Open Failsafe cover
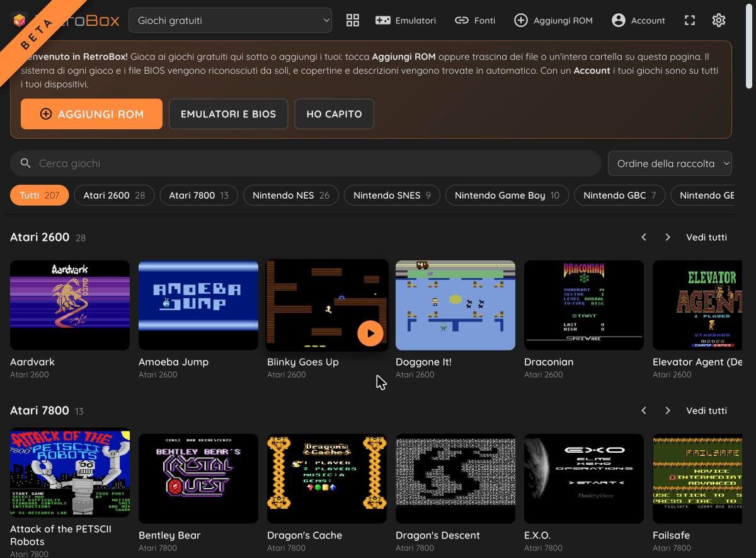The image size is (756, 558). 697,479
